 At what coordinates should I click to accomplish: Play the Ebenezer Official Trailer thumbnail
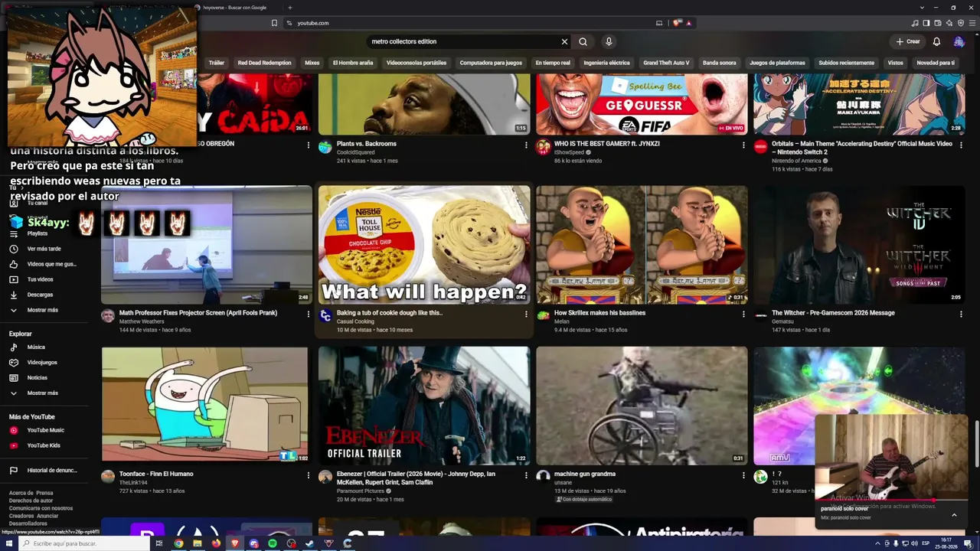(424, 405)
